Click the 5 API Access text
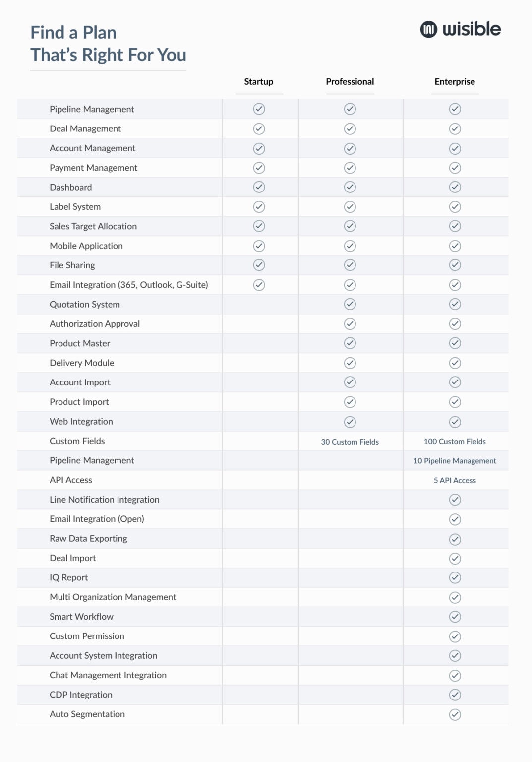The image size is (532, 762). tap(455, 480)
